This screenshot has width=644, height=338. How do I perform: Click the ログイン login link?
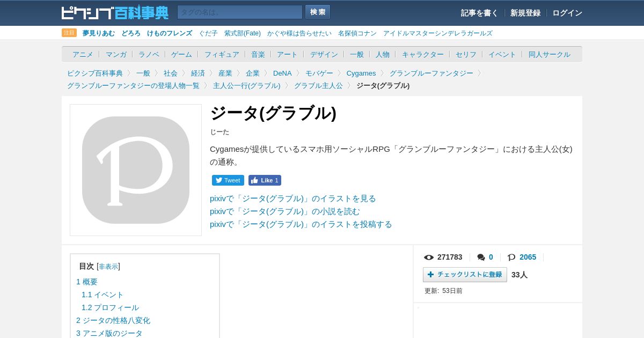tap(567, 13)
